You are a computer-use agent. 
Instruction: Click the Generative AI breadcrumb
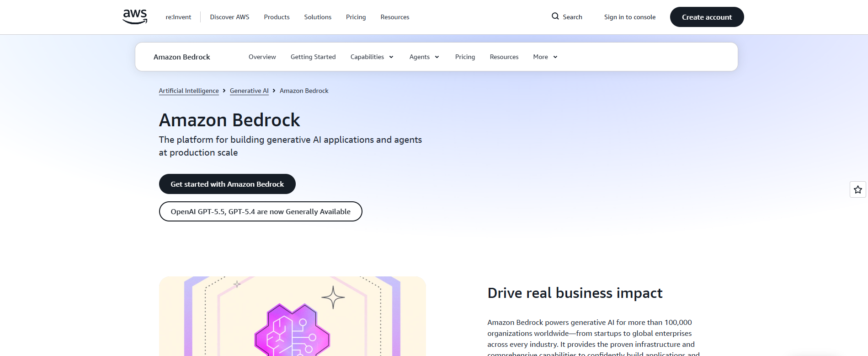tap(249, 91)
